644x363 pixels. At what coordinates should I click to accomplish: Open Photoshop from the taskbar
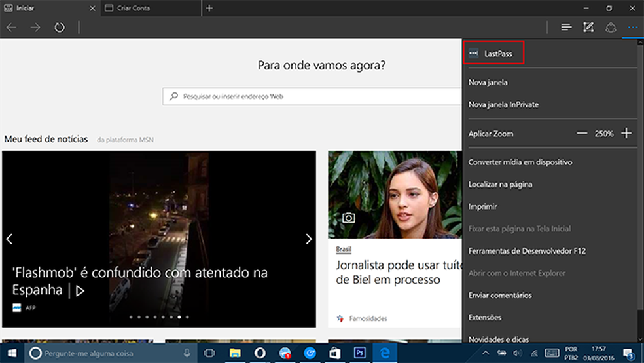coord(360,353)
